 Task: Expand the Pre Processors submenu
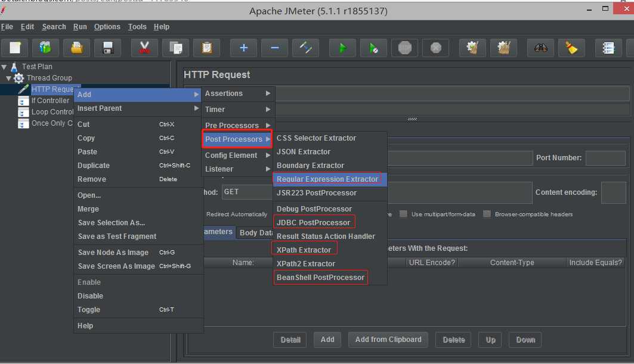pos(238,125)
